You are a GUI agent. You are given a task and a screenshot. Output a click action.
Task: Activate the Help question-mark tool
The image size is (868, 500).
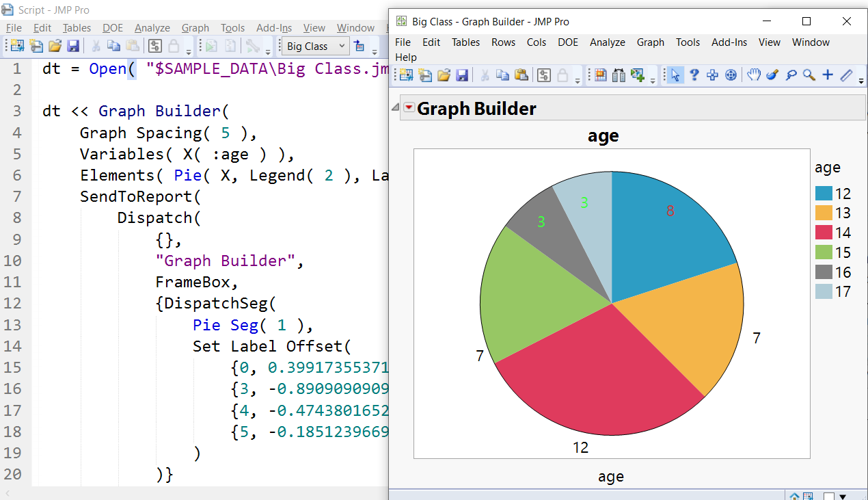694,75
